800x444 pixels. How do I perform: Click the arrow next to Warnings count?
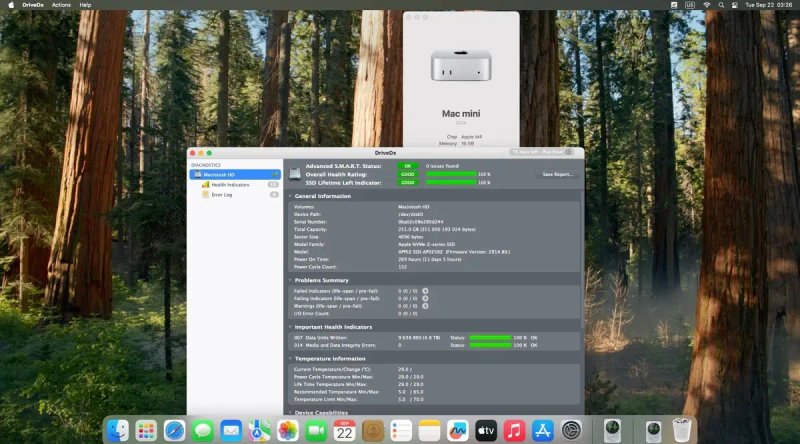(425, 306)
